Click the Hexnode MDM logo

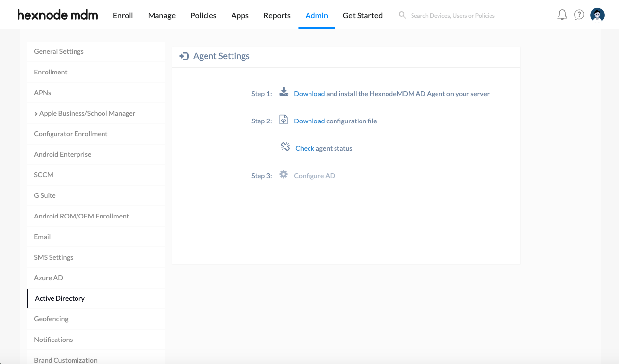point(57,15)
